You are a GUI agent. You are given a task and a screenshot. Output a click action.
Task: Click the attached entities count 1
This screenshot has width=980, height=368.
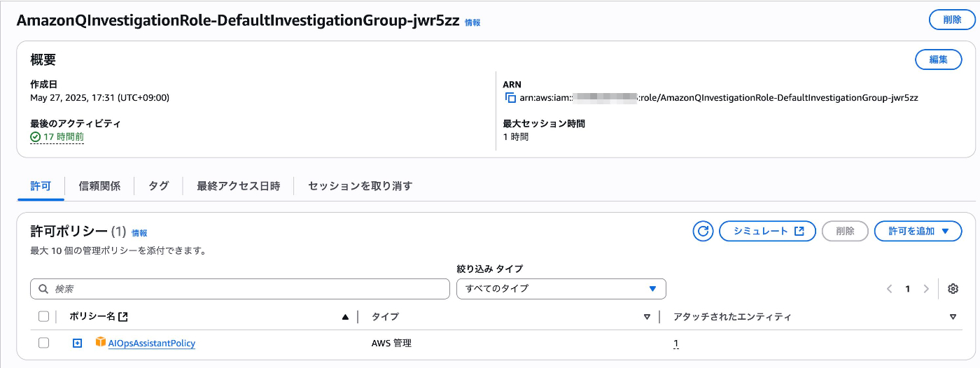coord(675,344)
